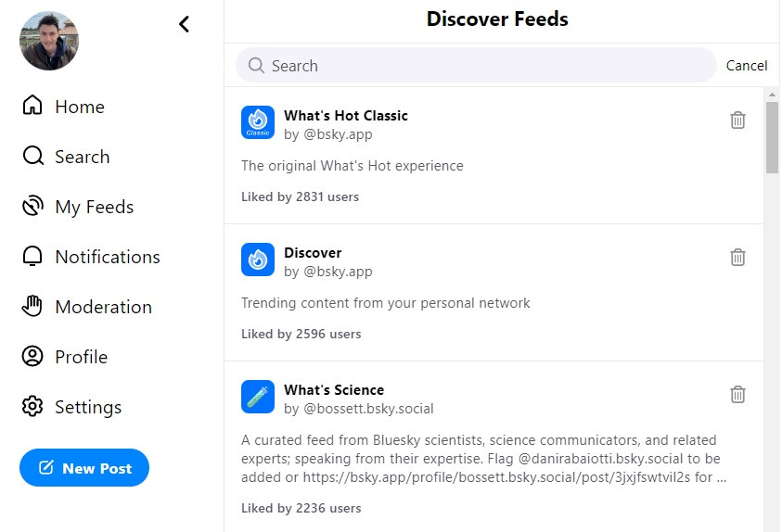The height and width of the screenshot is (532, 782).
Task: Compose with the New Post button
Action: (84, 468)
